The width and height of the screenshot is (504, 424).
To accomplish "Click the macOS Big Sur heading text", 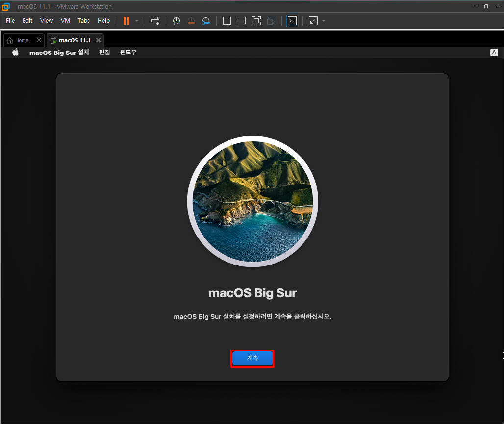I will click(252, 293).
